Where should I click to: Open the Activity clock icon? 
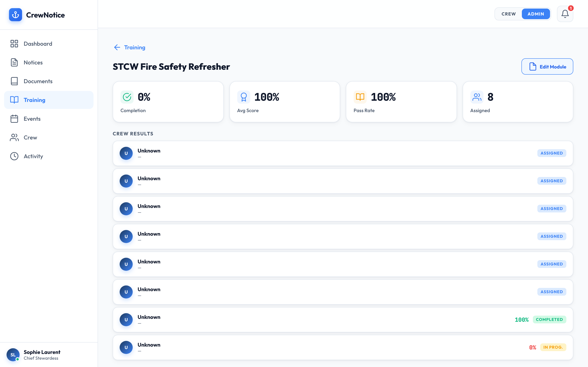pos(14,156)
